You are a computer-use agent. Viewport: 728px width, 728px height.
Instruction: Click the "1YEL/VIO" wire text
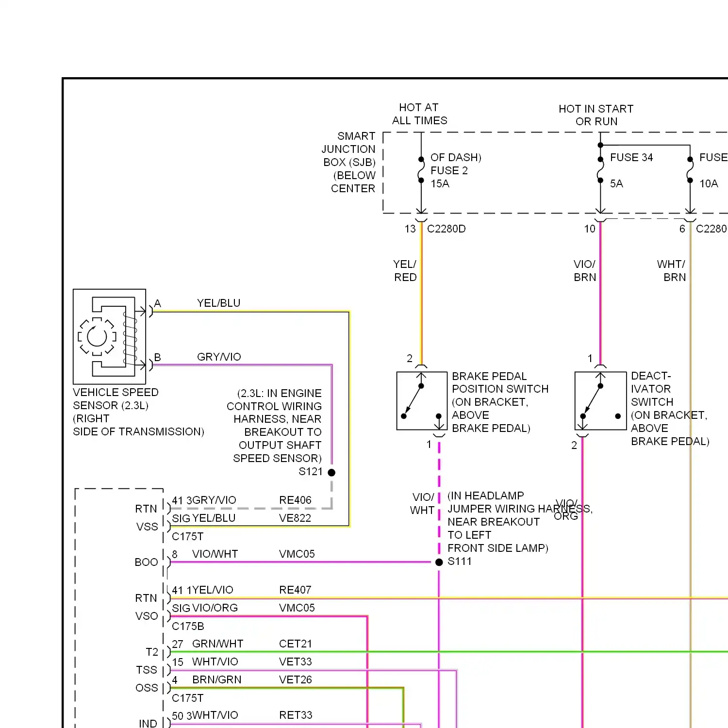click(x=210, y=590)
